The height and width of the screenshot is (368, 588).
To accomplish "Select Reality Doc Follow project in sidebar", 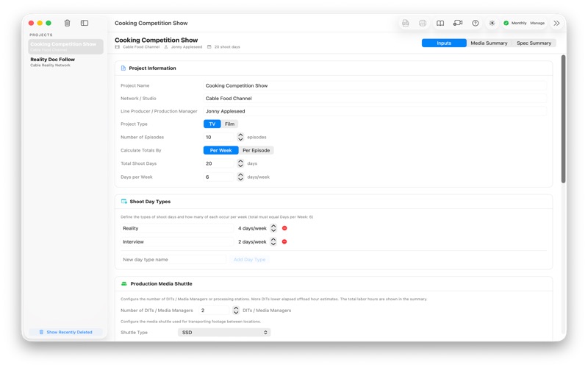I will (65, 62).
